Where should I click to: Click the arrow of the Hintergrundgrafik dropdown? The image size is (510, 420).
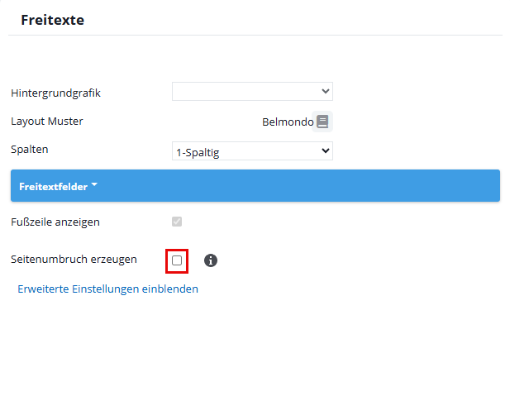click(325, 91)
